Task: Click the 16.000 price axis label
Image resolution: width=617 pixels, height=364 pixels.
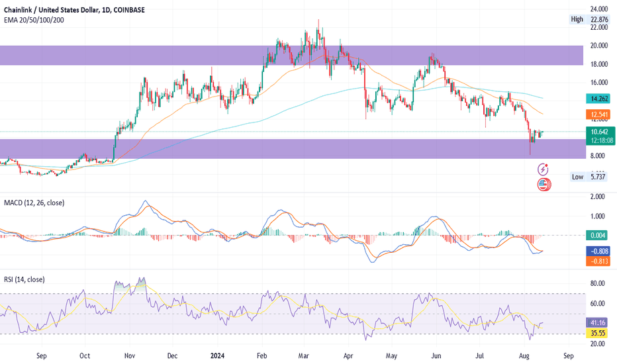Action: (599, 83)
